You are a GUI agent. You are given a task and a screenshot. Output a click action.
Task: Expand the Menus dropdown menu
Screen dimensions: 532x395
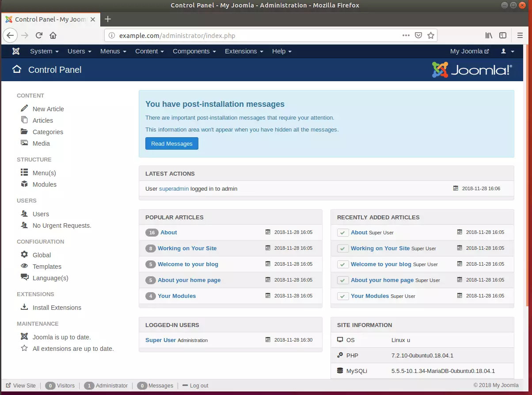point(113,51)
